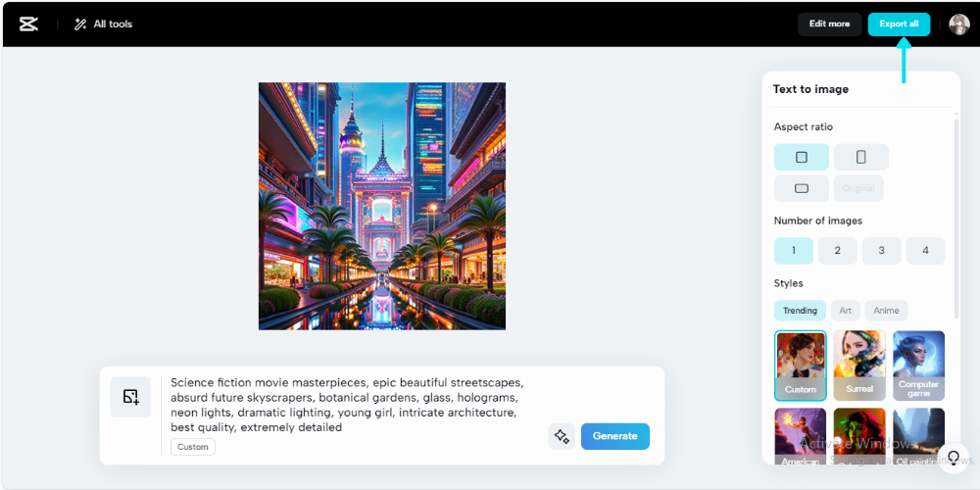This screenshot has height=490, width=980.
Task: Click the add reference image icon
Action: 130,397
